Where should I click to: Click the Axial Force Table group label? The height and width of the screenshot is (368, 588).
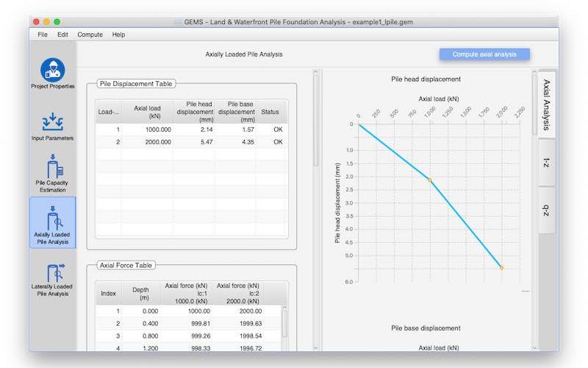tap(126, 266)
